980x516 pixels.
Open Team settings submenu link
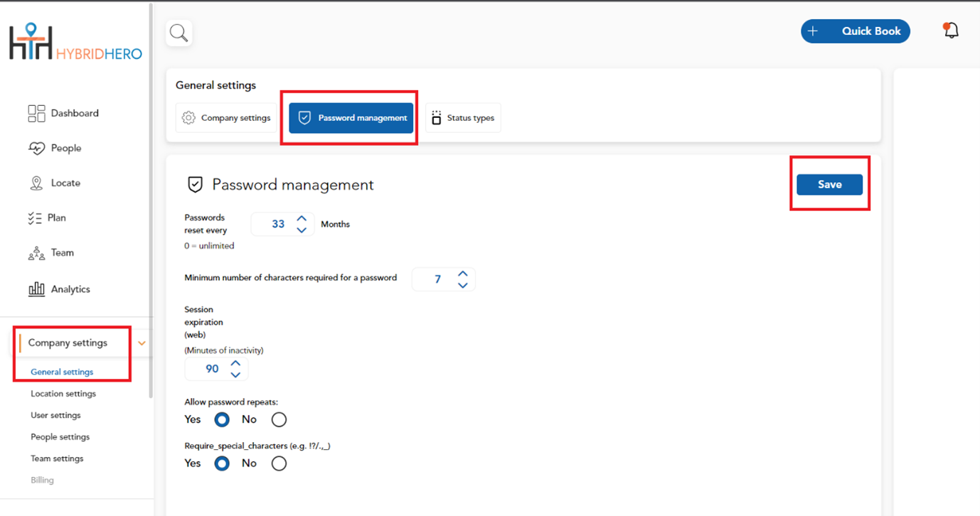[x=57, y=458]
